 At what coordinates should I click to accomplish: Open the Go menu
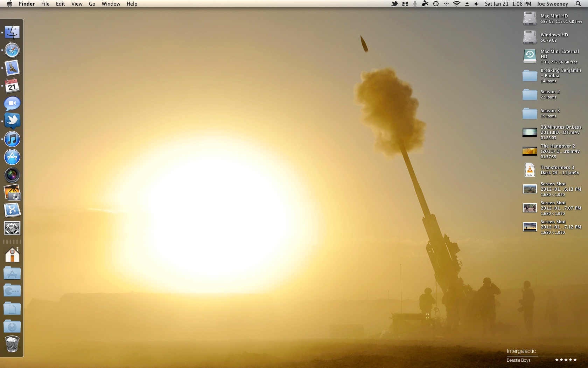click(x=92, y=4)
